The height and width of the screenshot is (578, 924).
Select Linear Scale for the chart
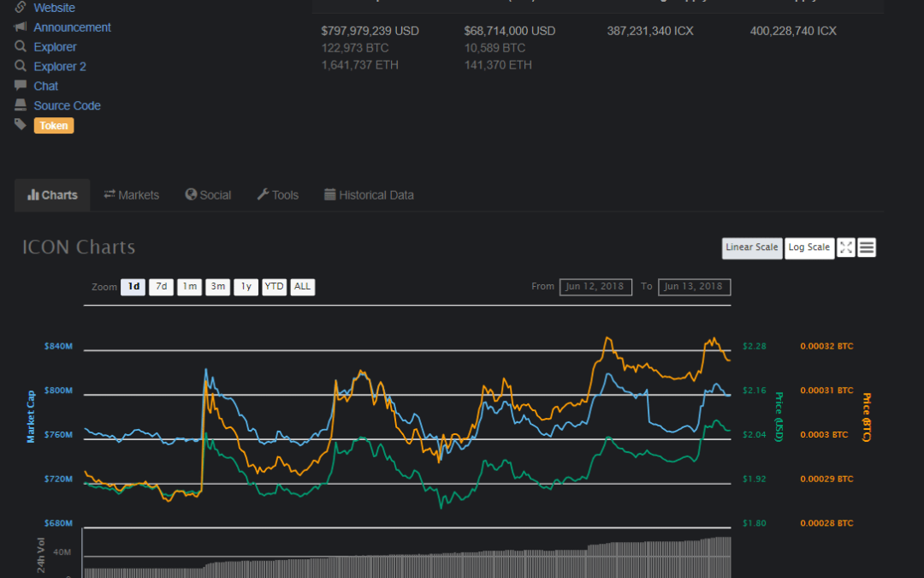click(x=752, y=247)
